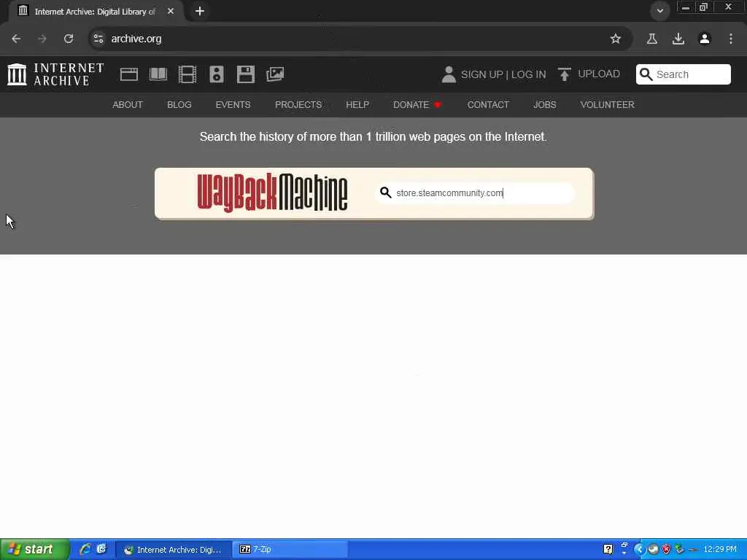View site information icon in address bar
The image size is (747, 560).
(x=98, y=39)
